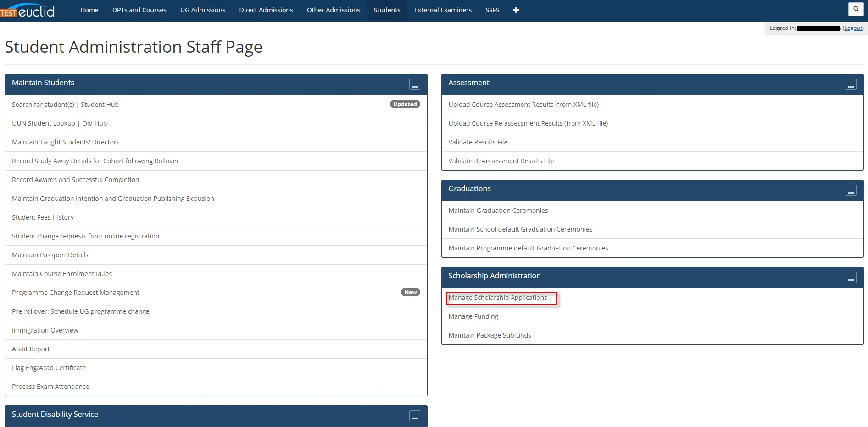Open Manage Scholarship Applications

pyautogui.click(x=498, y=298)
